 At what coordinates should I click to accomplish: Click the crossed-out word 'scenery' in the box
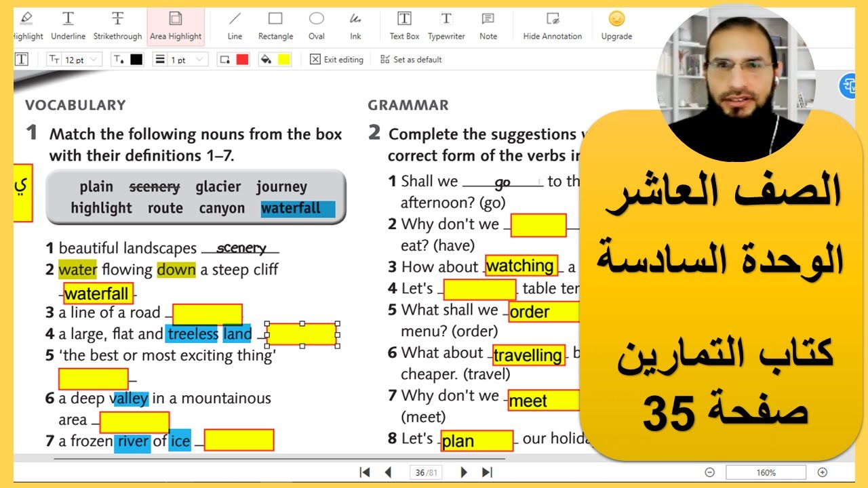pyautogui.click(x=155, y=187)
